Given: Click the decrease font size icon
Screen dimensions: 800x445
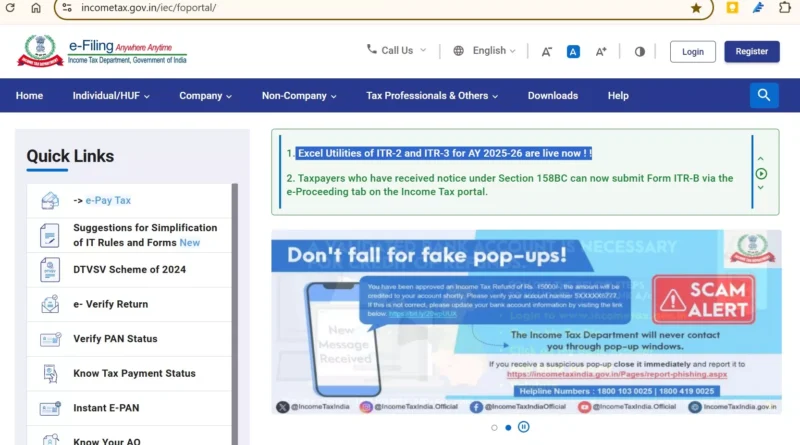Looking at the screenshot, I should [547, 51].
